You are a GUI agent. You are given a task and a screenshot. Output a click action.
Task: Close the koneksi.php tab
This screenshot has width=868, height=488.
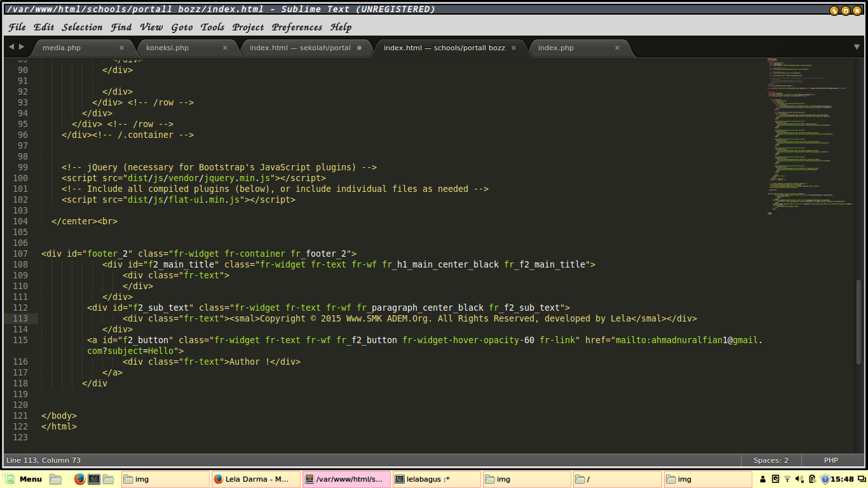click(225, 48)
